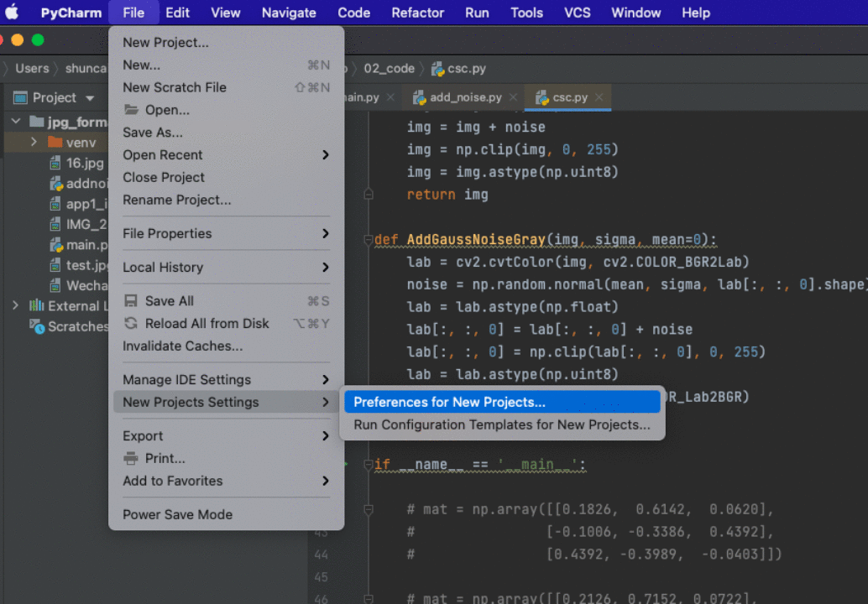Select New... in the File menu

[226, 65]
